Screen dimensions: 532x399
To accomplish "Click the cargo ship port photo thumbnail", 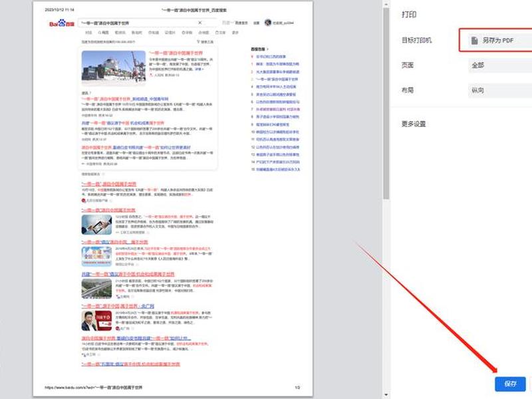I will pos(114,68).
